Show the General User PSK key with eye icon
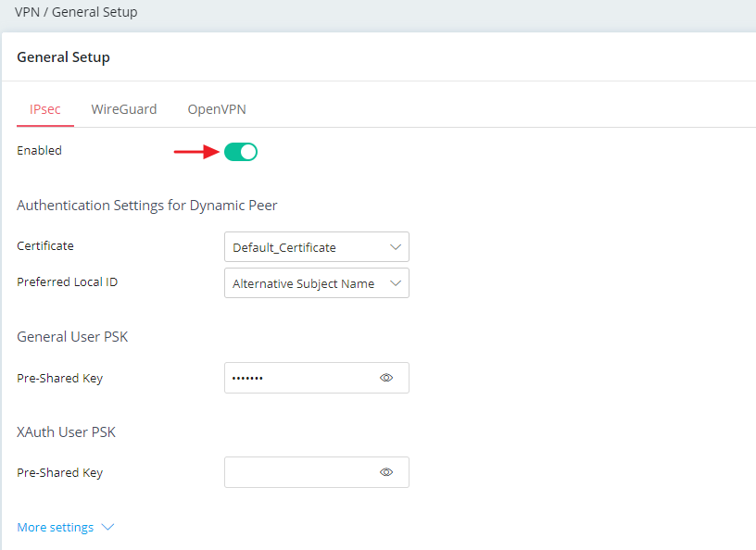Screen dimensions: 756x550 pos(386,378)
